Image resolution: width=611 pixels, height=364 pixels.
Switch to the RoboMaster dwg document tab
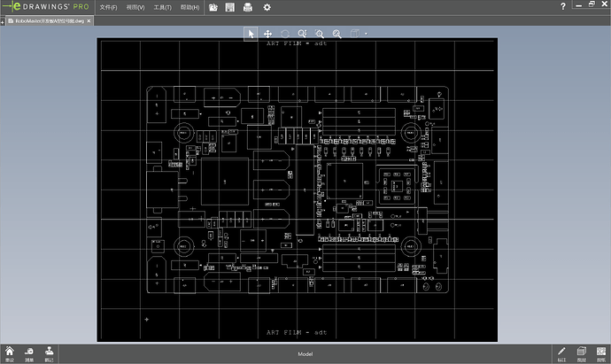pyautogui.click(x=49, y=19)
